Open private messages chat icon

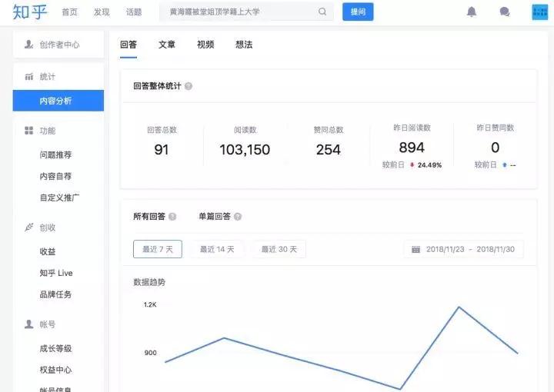click(505, 12)
